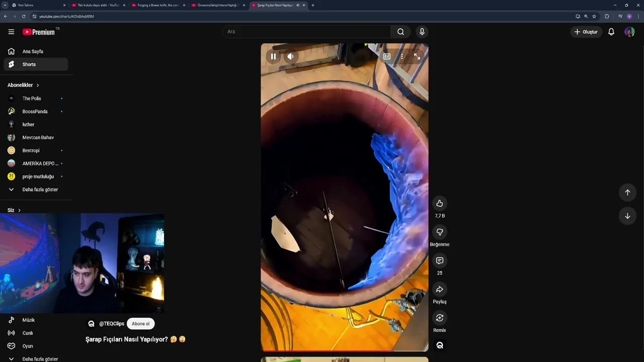Open Canlı in the explore list

[36, 333]
